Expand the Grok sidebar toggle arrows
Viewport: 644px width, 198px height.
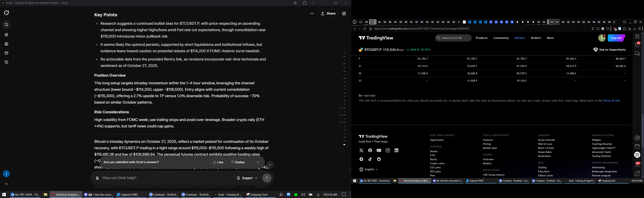coord(7,184)
